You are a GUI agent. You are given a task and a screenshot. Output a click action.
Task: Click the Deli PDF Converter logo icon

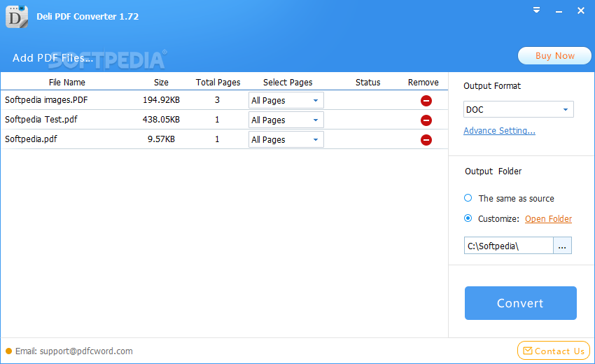pos(17,17)
